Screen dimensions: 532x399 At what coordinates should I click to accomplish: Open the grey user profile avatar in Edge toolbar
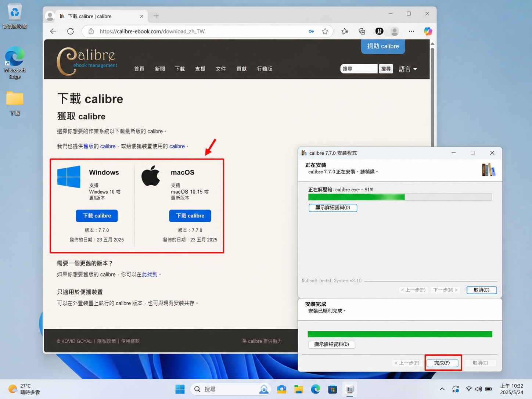(395, 31)
